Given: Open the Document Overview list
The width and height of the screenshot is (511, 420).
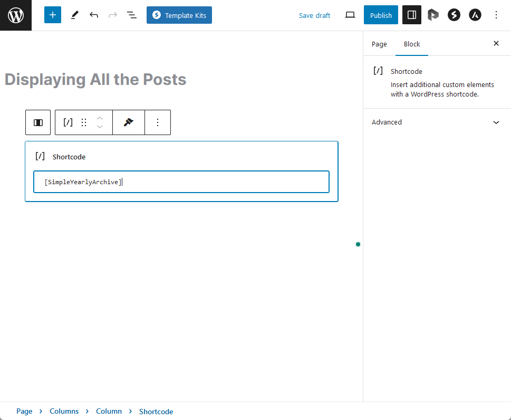Looking at the screenshot, I should pos(132,15).
